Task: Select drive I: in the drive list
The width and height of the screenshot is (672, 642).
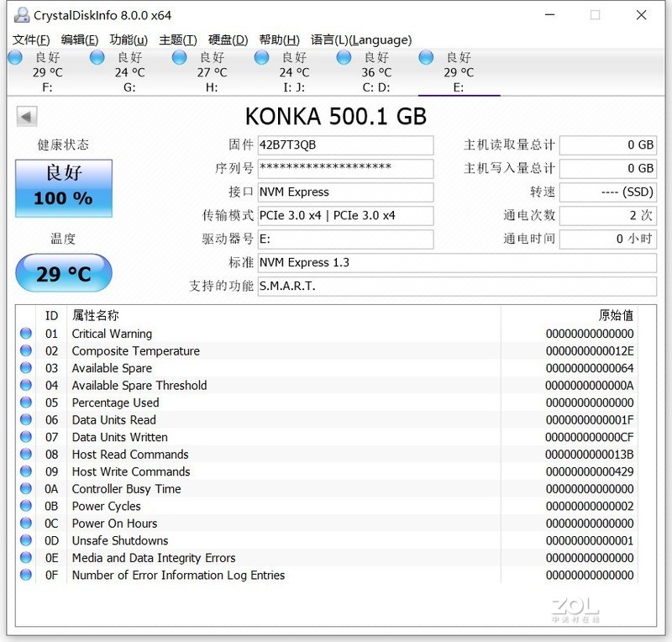Action: [x=261, y=55]
